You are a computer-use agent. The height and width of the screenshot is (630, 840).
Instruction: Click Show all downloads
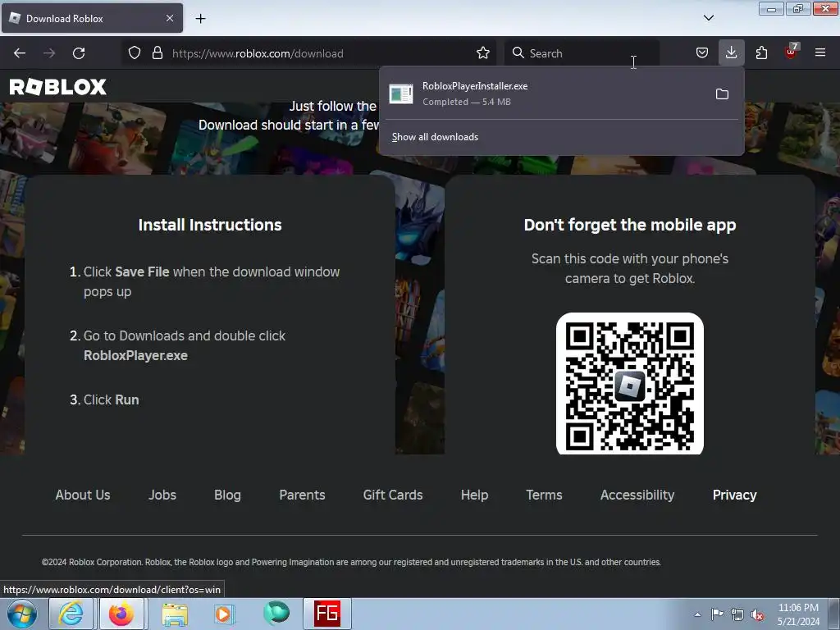tap(435, 137)
